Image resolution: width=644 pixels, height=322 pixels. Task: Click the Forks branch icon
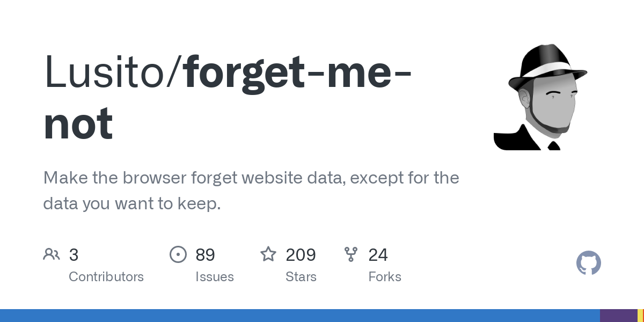coord(351,254)
